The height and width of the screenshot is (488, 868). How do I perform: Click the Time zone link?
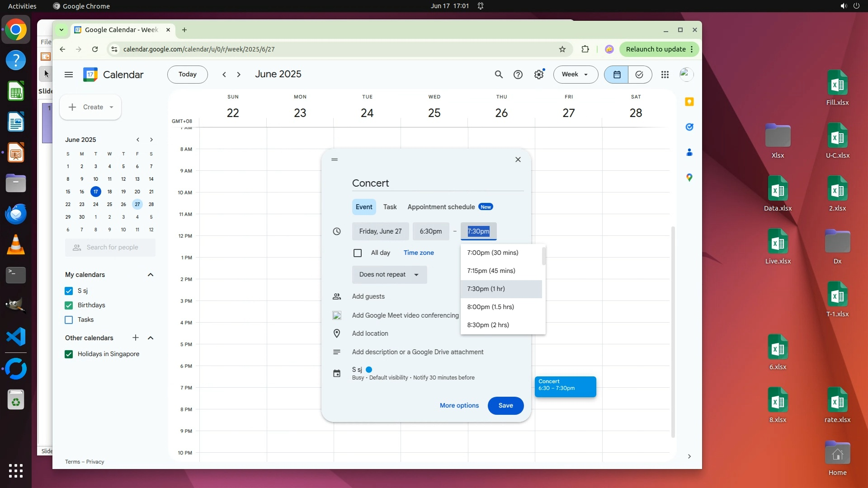tap(419, 253)
